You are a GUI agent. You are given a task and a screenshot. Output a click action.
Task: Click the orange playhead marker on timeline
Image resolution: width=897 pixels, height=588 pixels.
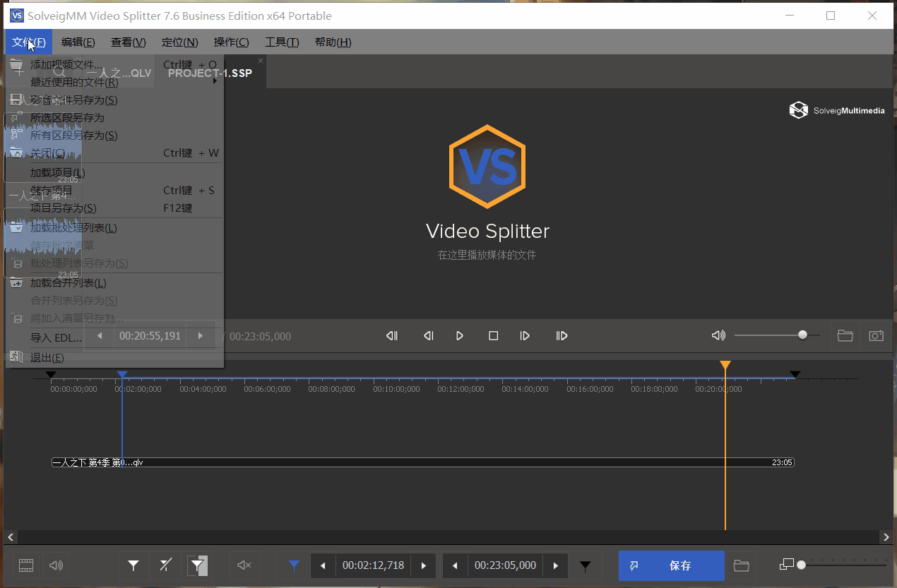[x=725, y=366]
